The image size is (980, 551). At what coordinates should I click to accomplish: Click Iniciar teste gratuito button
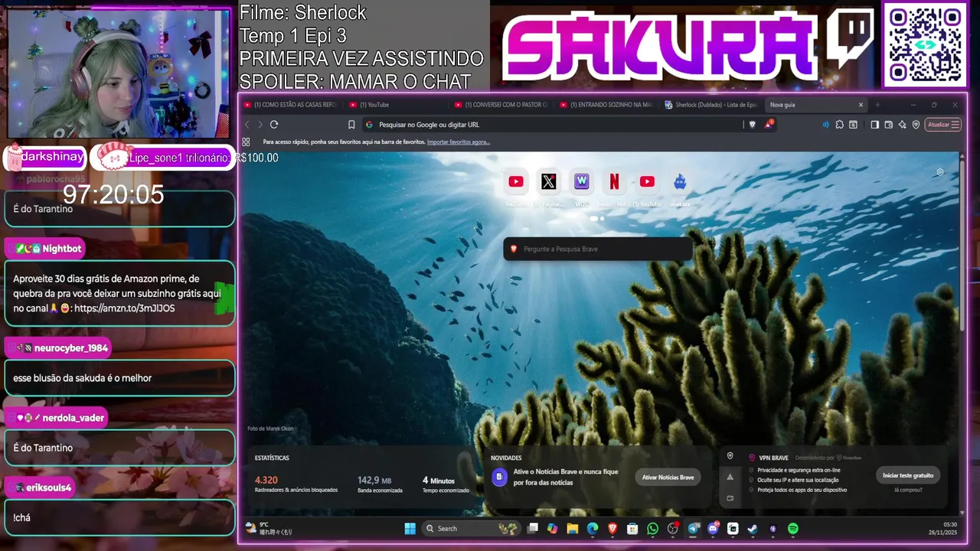point(908,475)
